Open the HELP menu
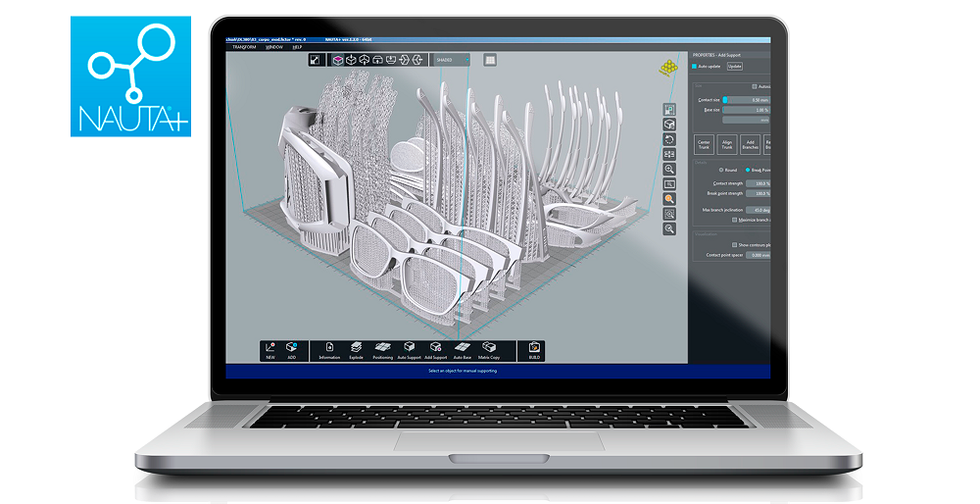Image resolution: width=980 pixels, height=504 pixels. coord(298,47)
